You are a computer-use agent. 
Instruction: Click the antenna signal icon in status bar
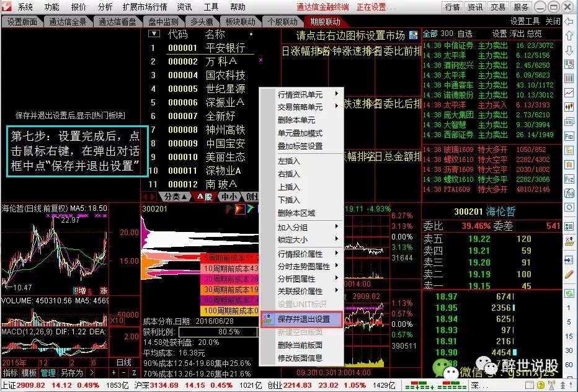click(x=551, y=385)
